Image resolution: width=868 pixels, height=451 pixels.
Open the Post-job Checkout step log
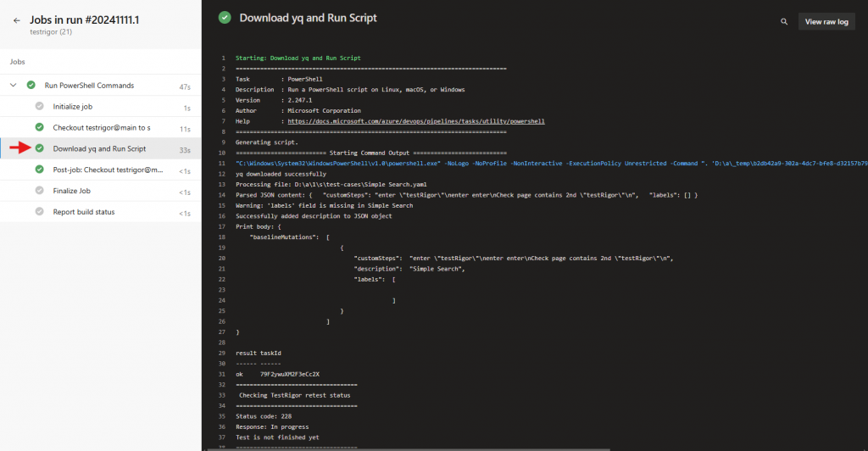[107, 170]
